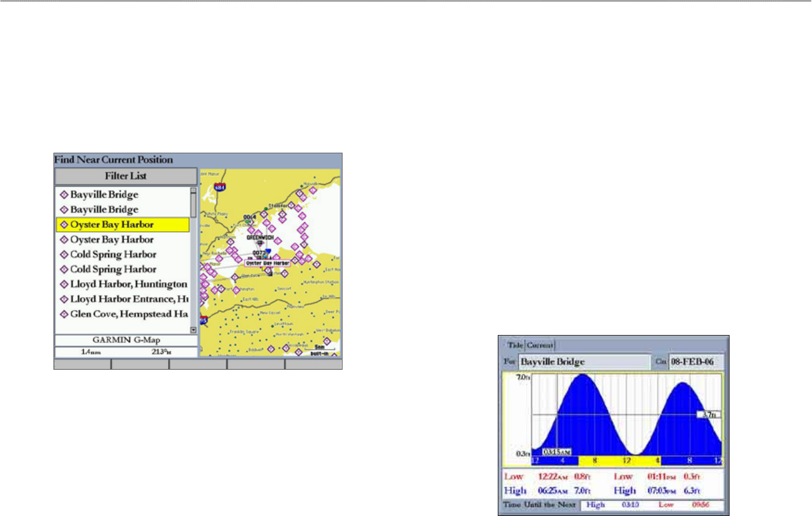Click the blue boat position marker on map
This screenshot has height=516, width=812.
269,252
